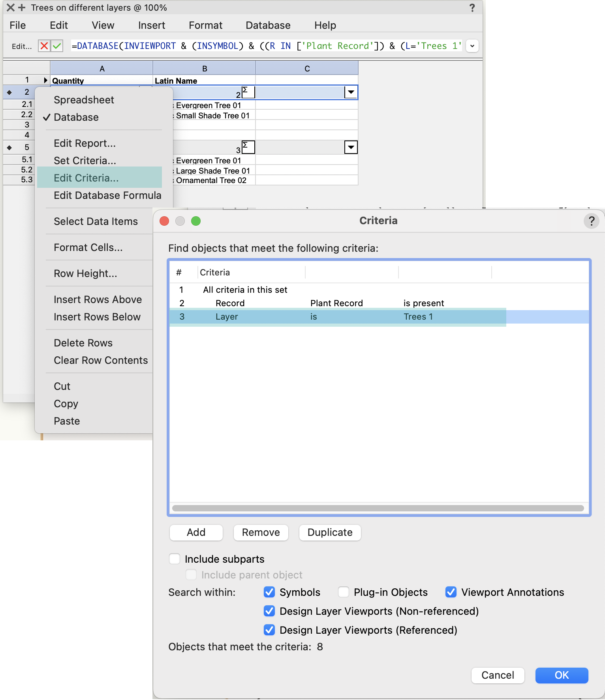Click the horizontal scrollbar in criteria list

click(x=378, y=508)
